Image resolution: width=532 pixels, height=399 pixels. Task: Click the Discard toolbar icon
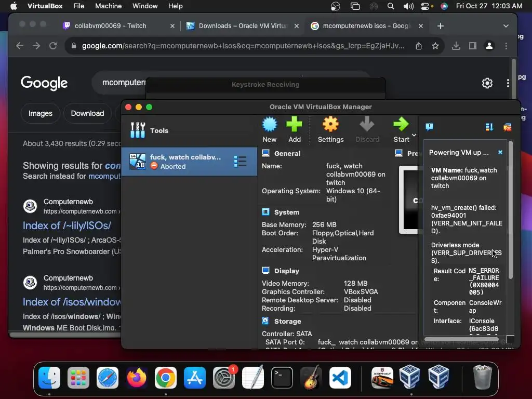367,129
